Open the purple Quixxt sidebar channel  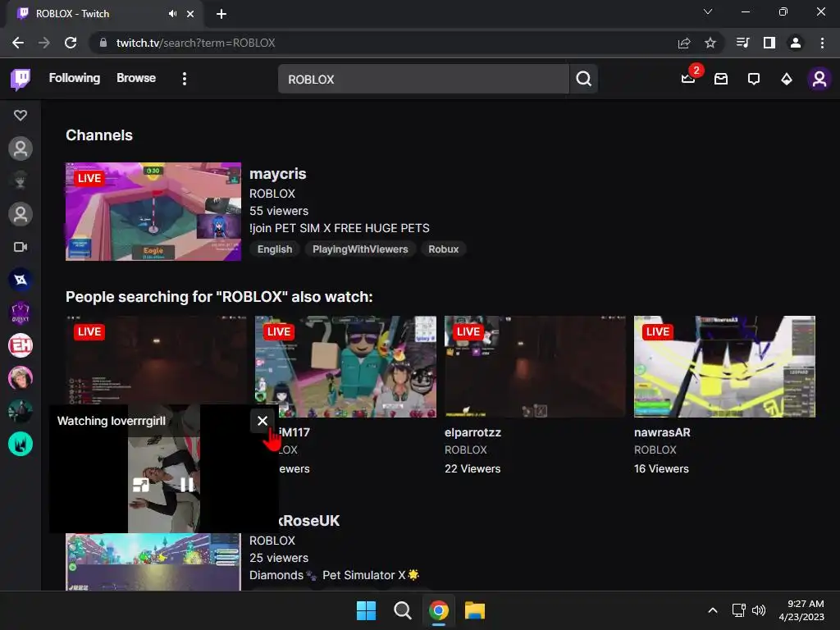(x=21, y=313)
